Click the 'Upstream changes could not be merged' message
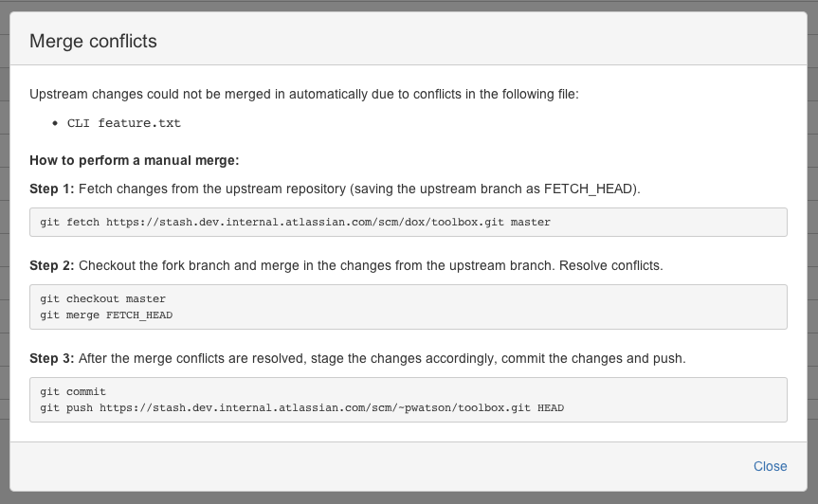This screenshot has width=818, height=504. pos(310,94)
